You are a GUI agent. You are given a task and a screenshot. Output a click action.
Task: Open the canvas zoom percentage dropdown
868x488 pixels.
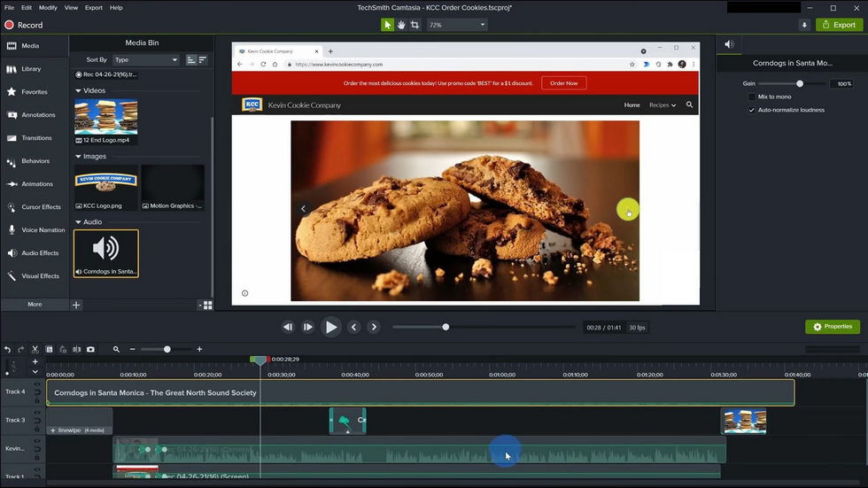tap(457, 25)
